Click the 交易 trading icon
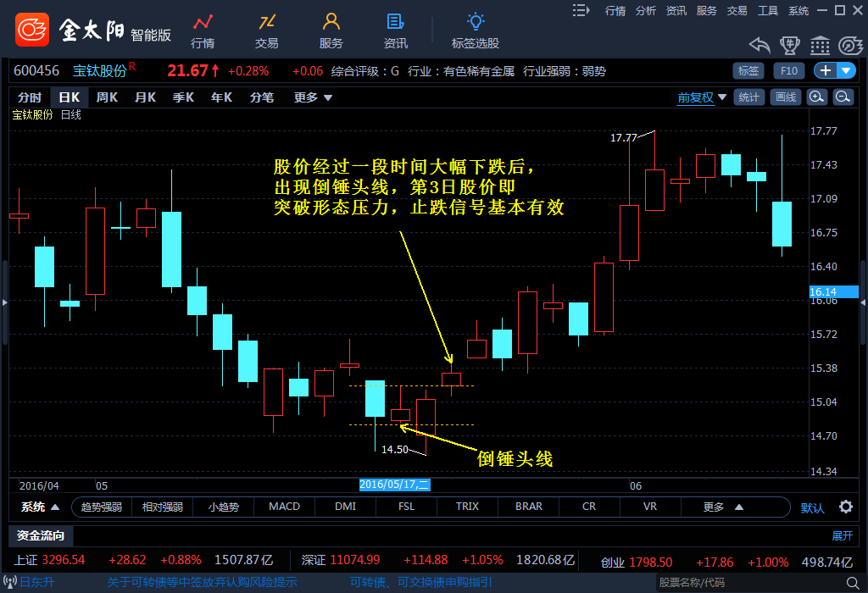 pyautogui.click(x=267, y=21)
